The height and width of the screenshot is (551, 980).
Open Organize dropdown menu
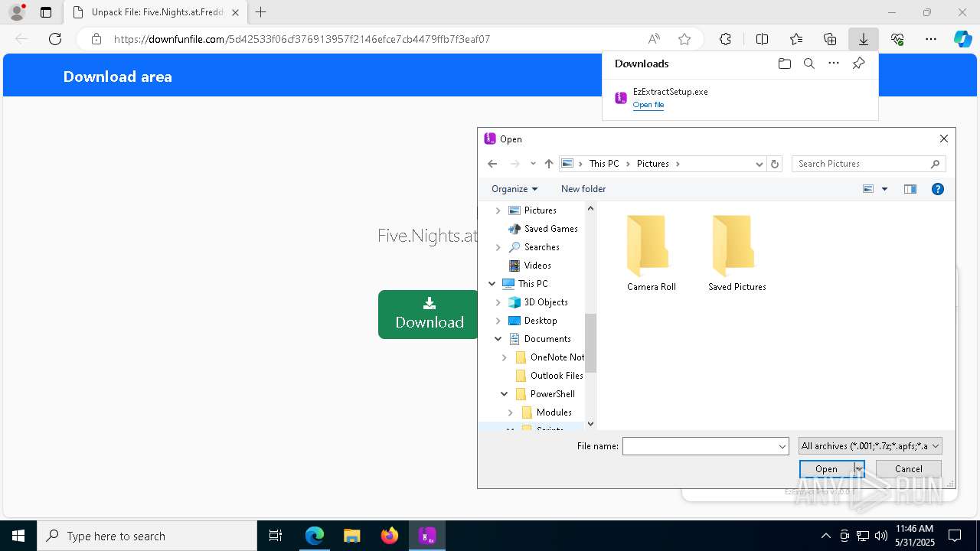[514, 189]
